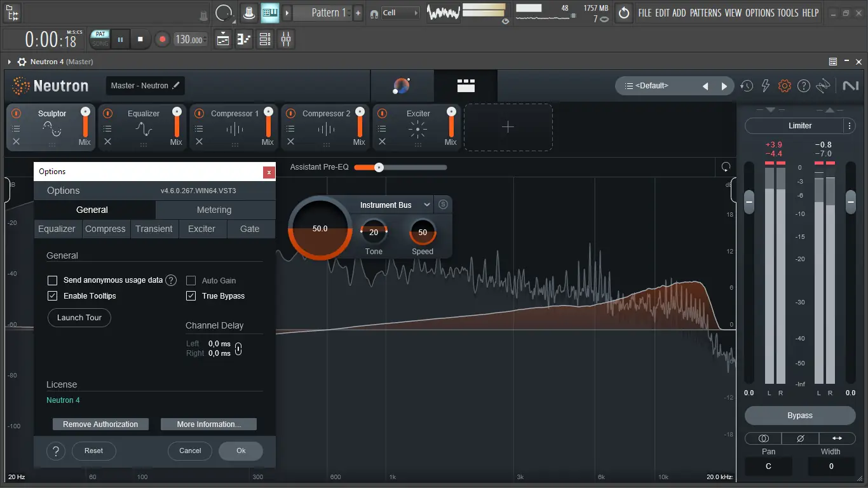Viewport: 868px width, 488px height.
Task: Confirm Options with Ok button
Action: [x=241, y=451]
